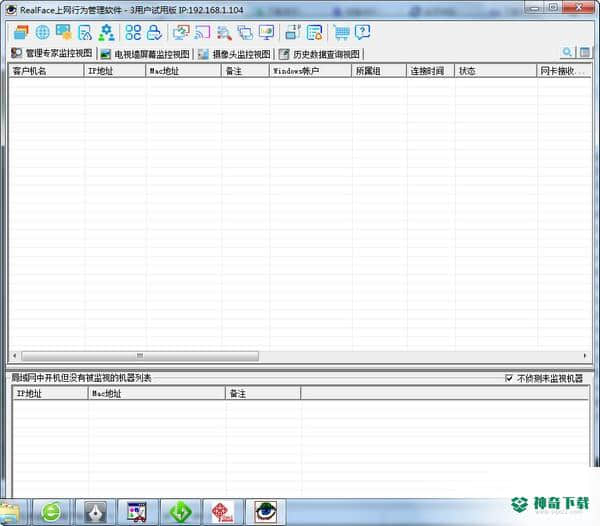Click the 状态 column header
The width and height of the screenshot is (600, 526).
click(496, 71)
